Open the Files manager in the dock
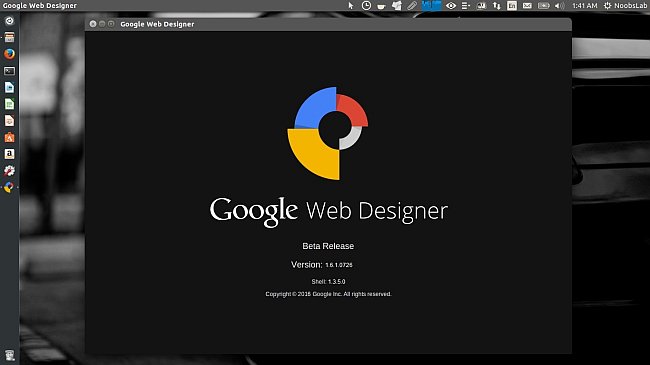650x365 pixels. coord(9,37)
